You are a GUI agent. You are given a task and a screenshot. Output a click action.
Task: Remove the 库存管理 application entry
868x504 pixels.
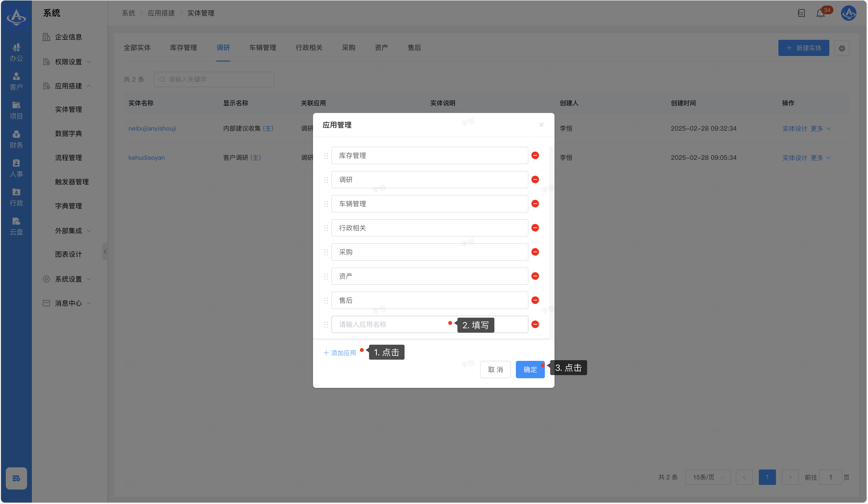point(535,155)
